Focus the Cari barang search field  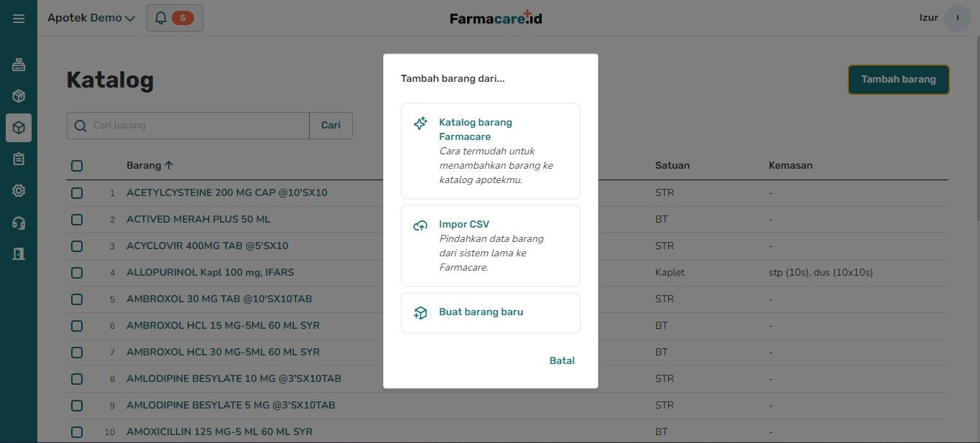click(x=188, y=126)
